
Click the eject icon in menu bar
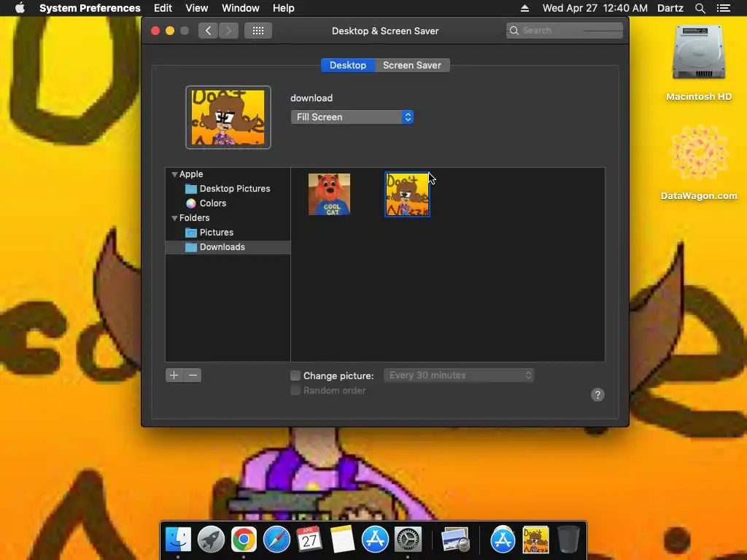[x=525, y=8]
